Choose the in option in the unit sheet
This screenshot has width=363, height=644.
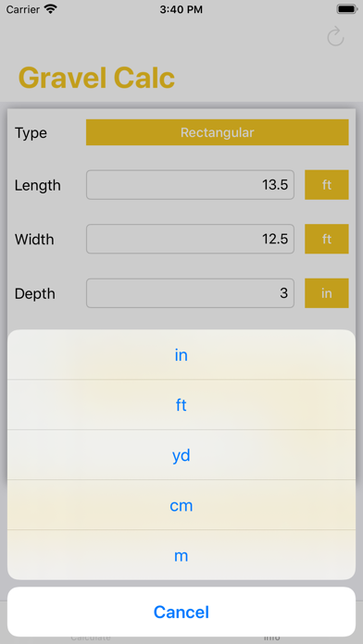[181, 355]
